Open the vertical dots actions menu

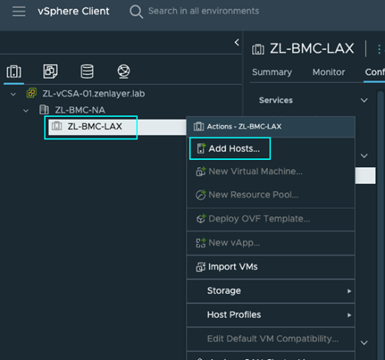(x=379, y=49)
